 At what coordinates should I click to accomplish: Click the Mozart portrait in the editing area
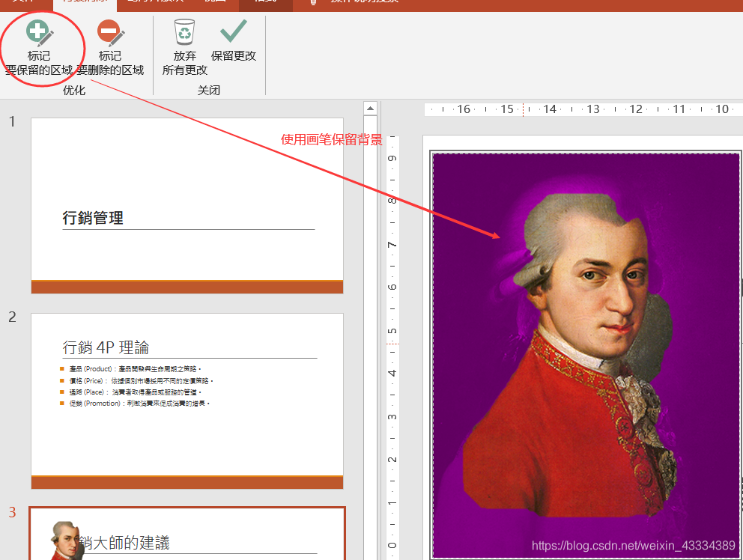(x=586, y=356)
